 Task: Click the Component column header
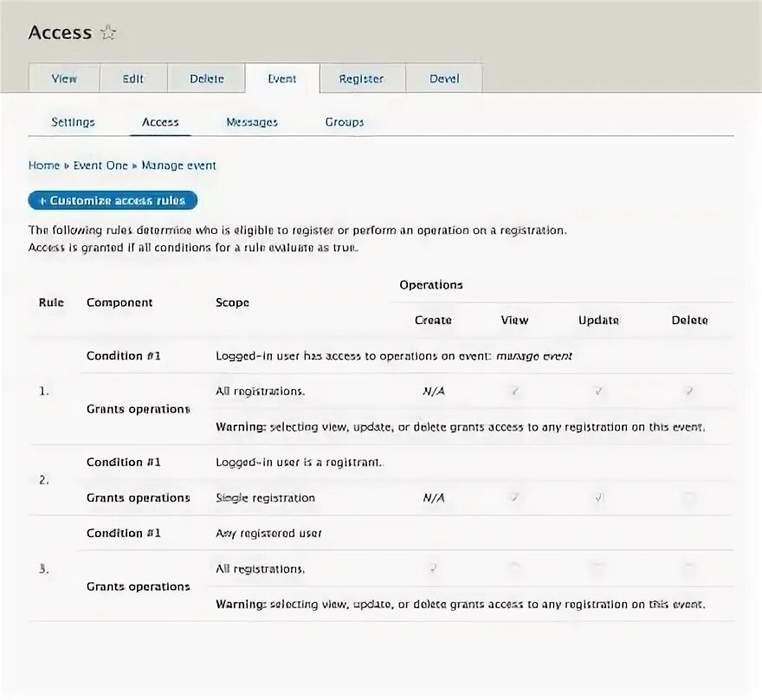[x=119, y=302]
